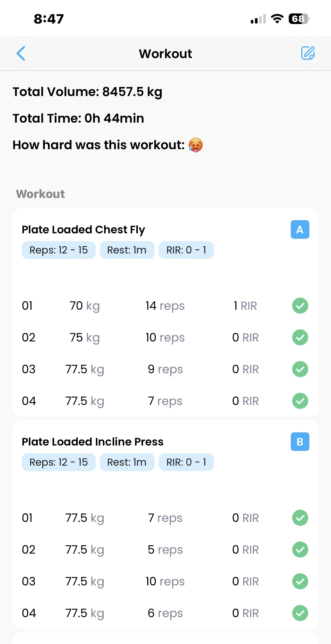The image size is (331, 644).
Task: Tap the 70 kg weight in Chest Fly set 01
Action: (x=85, y=306)
